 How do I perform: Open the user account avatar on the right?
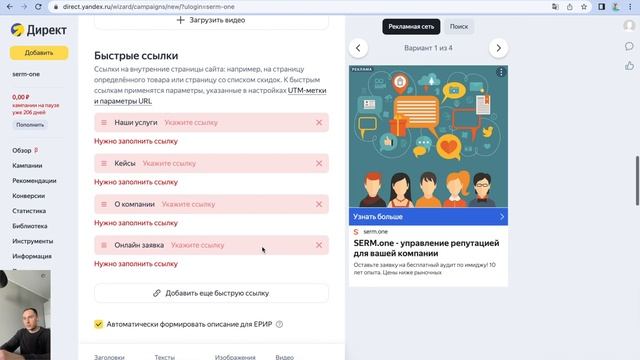[x=629, y=25]
